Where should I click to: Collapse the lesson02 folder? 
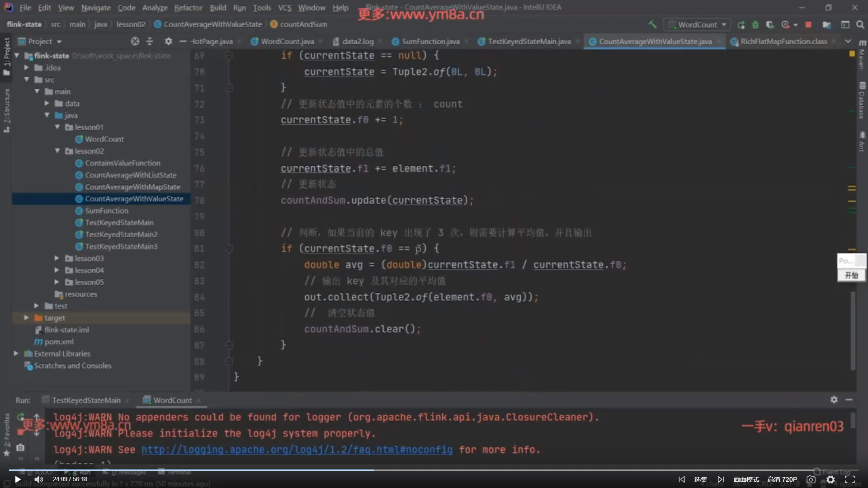click(x=57, y=151)
